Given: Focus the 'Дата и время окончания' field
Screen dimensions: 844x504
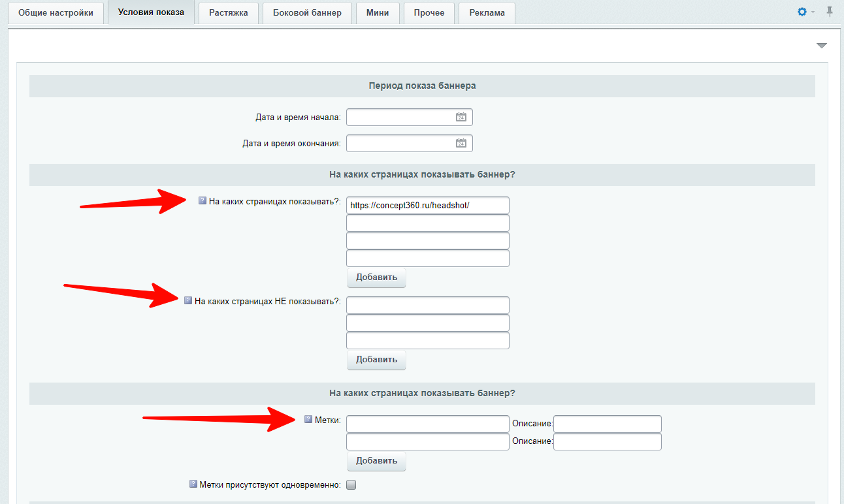Looking at the screenshot, I should pyautogui.click(x=409, y=143).
